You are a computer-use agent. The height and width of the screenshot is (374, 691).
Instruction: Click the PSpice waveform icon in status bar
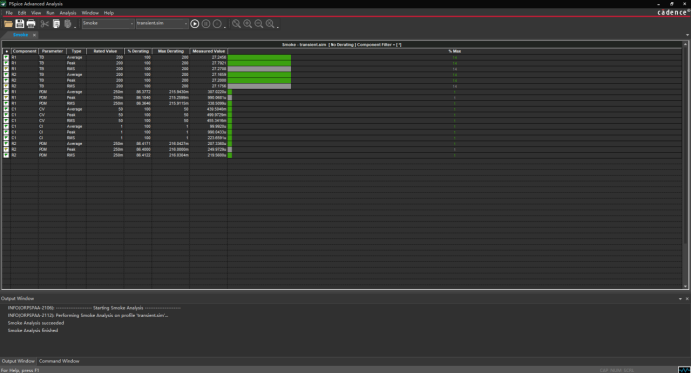[684, 370]
